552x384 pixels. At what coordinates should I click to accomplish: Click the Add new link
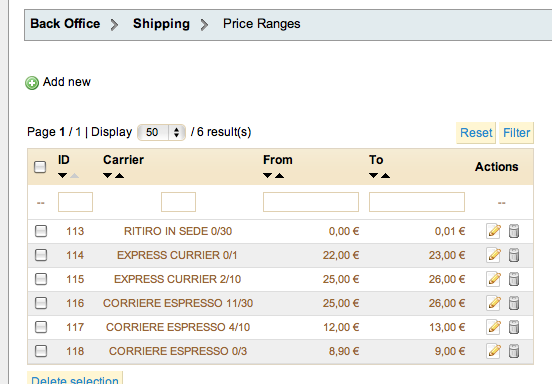click(67, 82)
